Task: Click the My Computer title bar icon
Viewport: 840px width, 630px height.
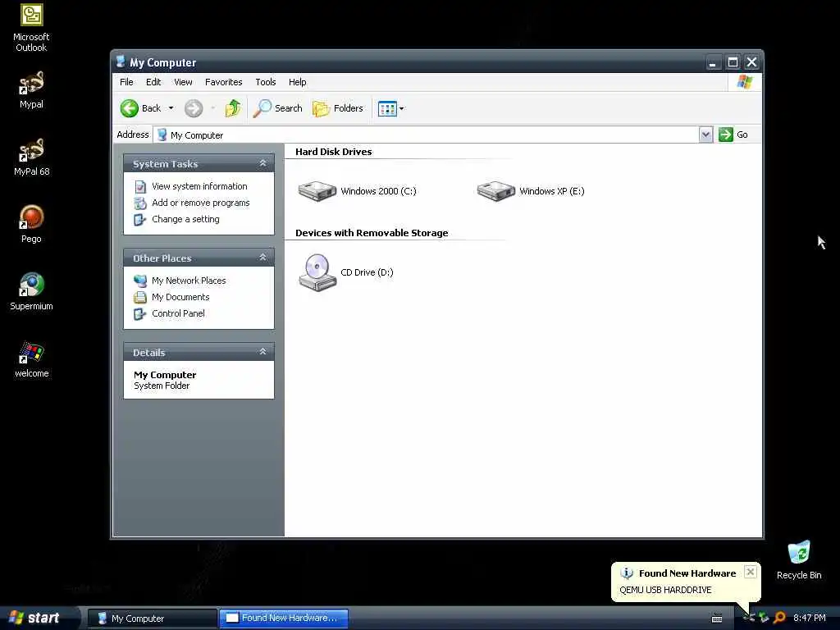Action: [x=121, y=62]
